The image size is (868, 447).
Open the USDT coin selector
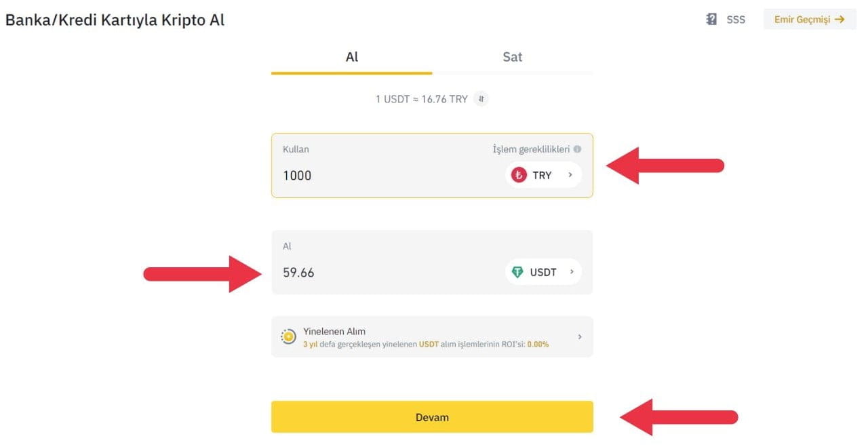[x=542, y=272]
